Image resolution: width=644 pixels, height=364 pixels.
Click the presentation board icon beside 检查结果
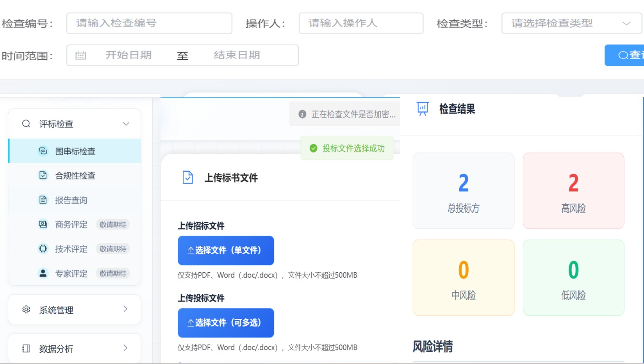point(422,108)
